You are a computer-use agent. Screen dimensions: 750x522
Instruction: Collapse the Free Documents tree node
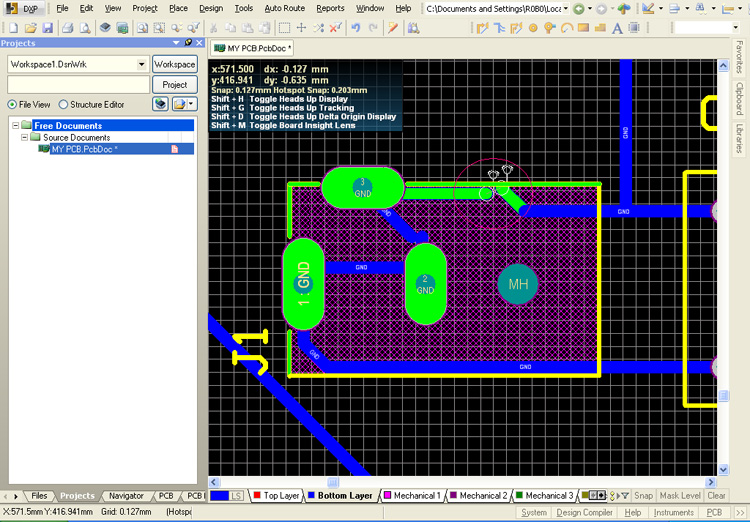pos(16,125)
